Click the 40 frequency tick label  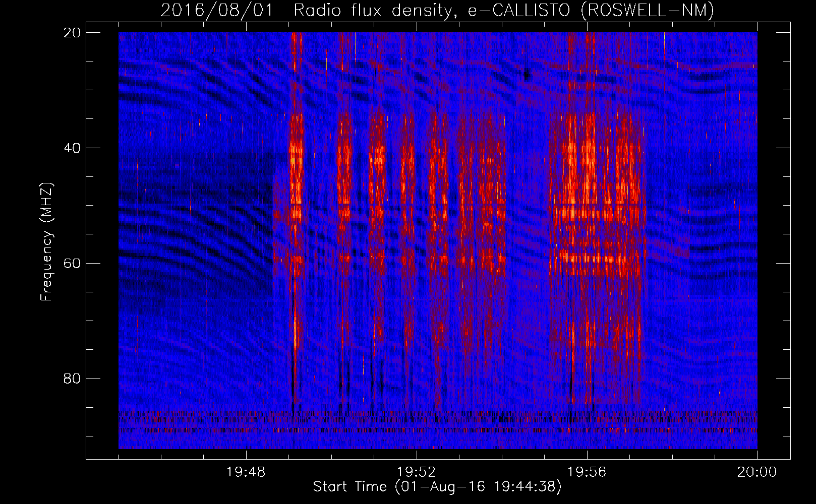pyautogui.click(x=72, y=148)
